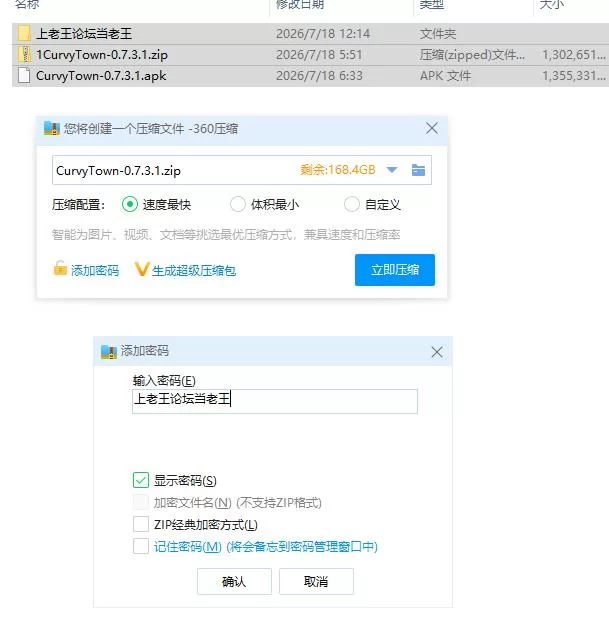Enable ZIP经典加密方式(L) checkbox
This screenshot has height=635, width=609.
[141, 524]
